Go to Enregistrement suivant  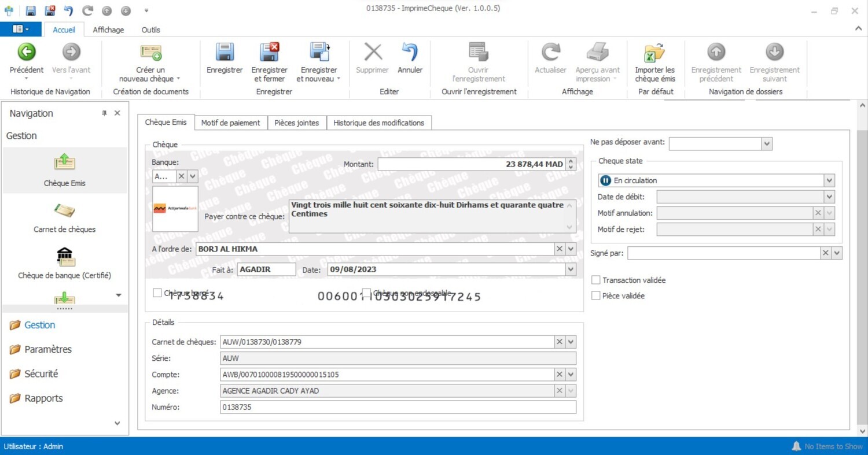[774, 52]
